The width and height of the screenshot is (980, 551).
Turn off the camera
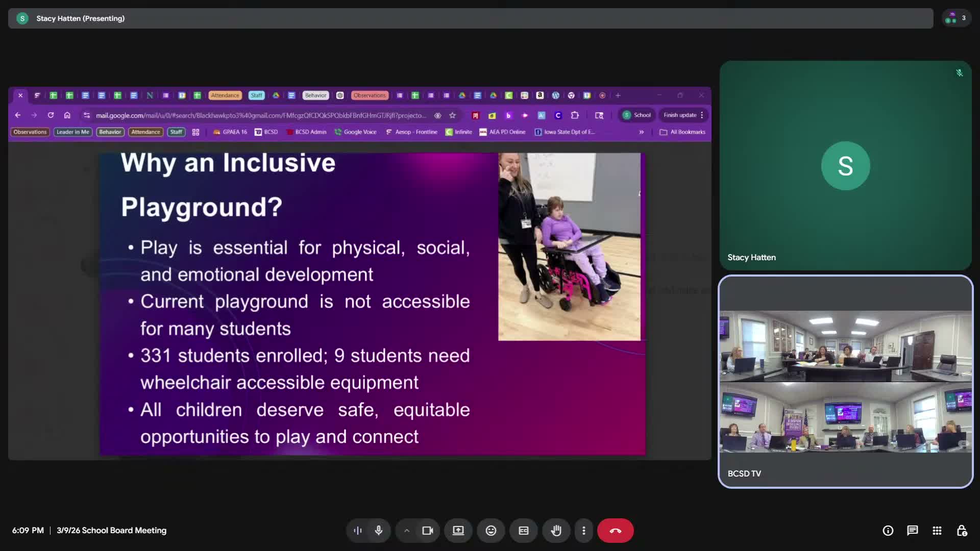(x=427, y=530)
